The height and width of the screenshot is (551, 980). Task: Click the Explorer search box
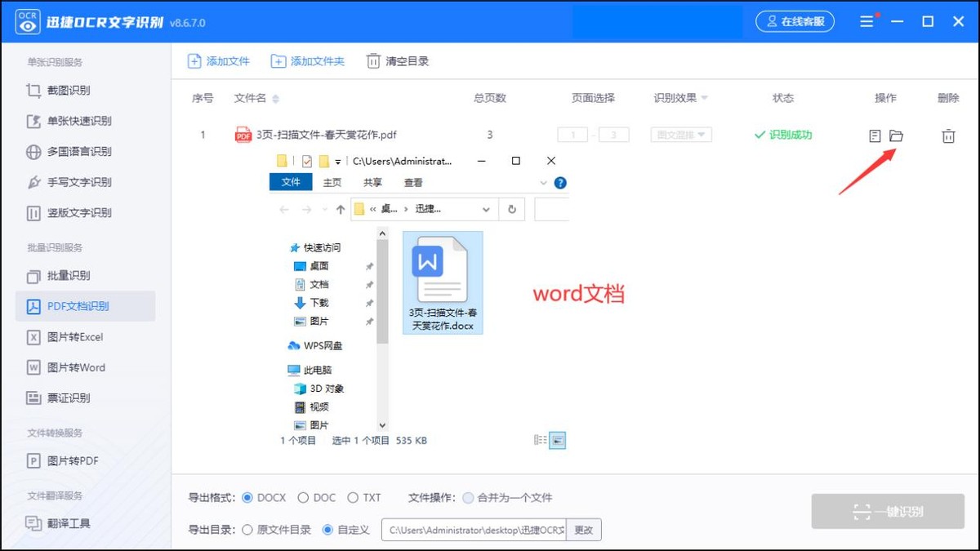[x=552, y=210]
